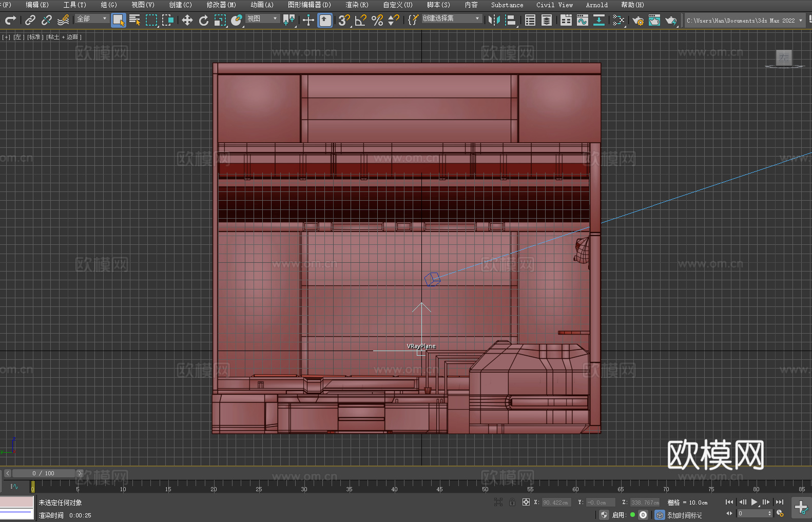812x522 pixels.
Task: Toggle the selection lock padlock icon
Action: 512,502
